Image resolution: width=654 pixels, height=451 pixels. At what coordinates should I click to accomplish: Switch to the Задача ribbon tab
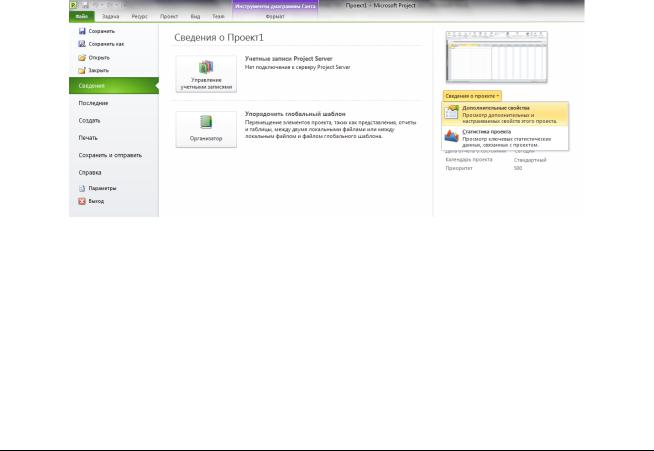tap(111, 16)
